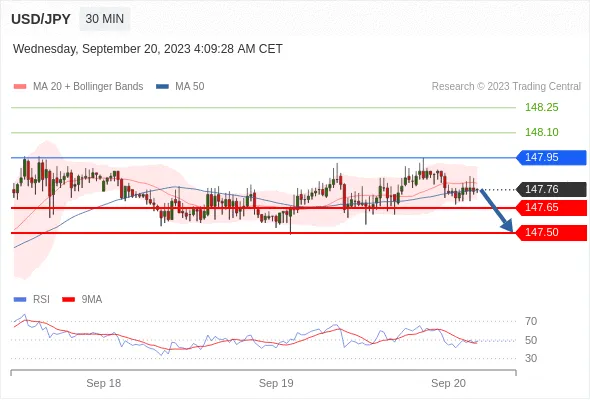Click the '9MA' legend label
The height and width of the screenshot is (400, 590).
pyautogui.click(x=92, y=300)
